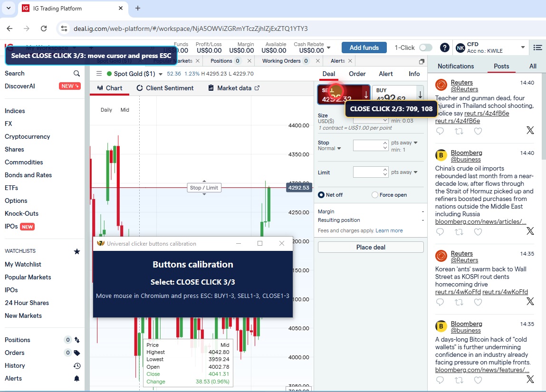Open Popular Markets watchlist in sidebar

coord(28,277)
